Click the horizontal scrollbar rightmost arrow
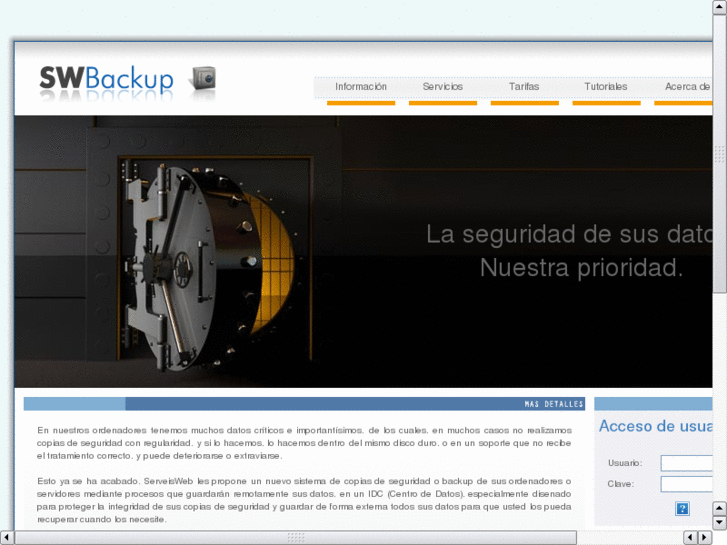Image resolution: width=727 pixels, height=545 pixels. tap(705, 538)
